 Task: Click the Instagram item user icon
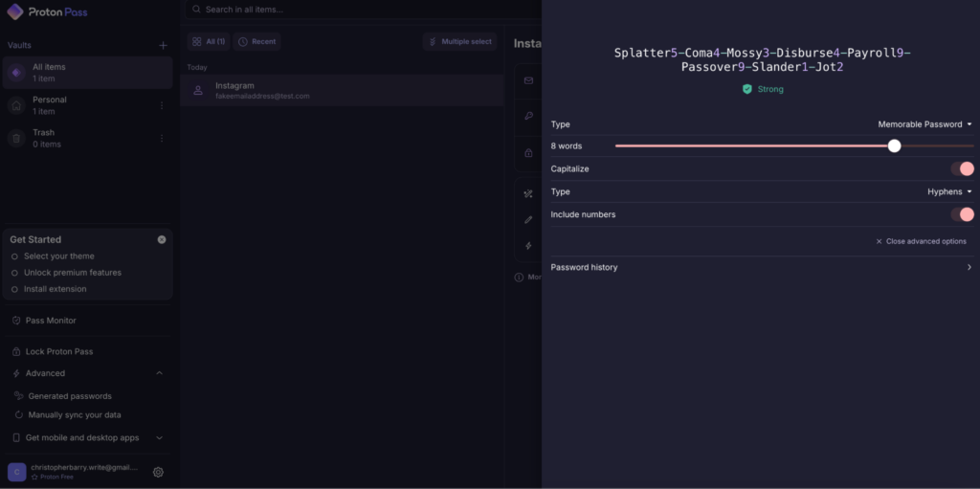198,90
